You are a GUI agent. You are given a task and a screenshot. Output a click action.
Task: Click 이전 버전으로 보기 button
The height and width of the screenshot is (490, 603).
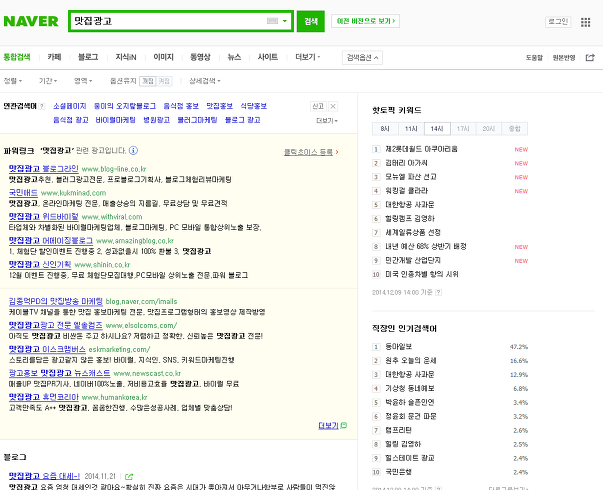point(365,21)
